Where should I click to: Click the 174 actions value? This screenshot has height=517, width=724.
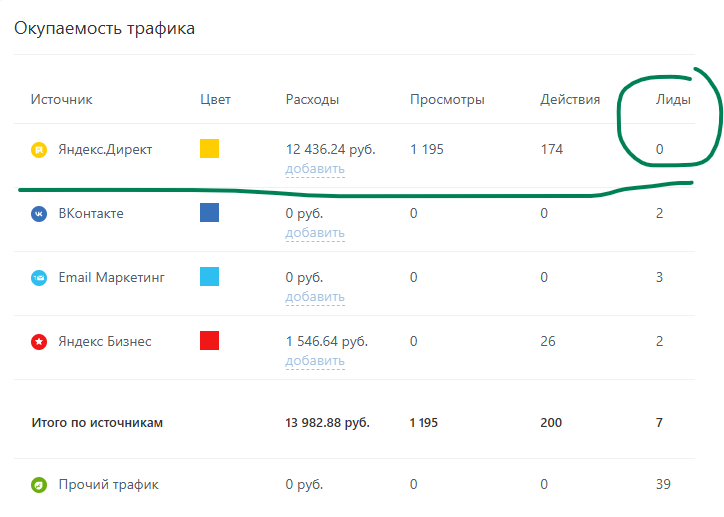(552, 150)
